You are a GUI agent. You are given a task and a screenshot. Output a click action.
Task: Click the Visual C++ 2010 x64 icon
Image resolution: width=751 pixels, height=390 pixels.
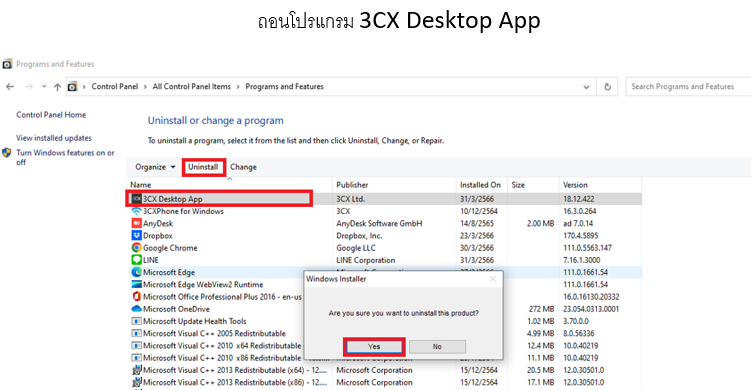(x=137, y=345)
